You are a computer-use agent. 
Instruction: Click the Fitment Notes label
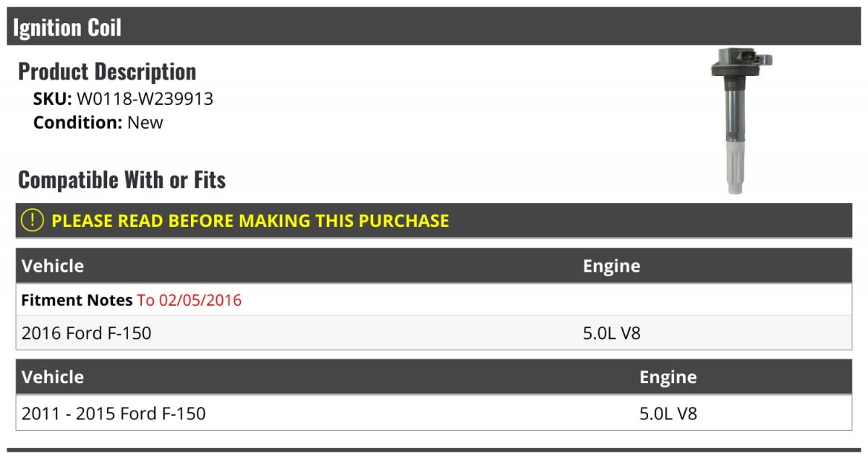coord(77,300)
